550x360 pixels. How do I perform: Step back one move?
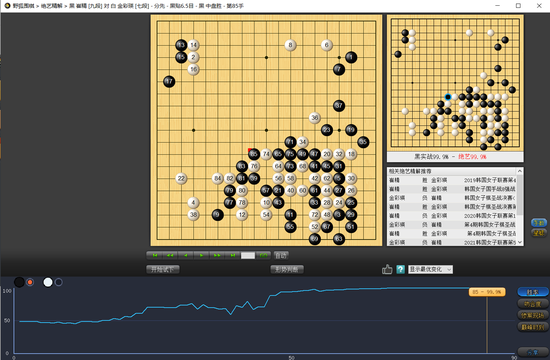tap(186, 255)
